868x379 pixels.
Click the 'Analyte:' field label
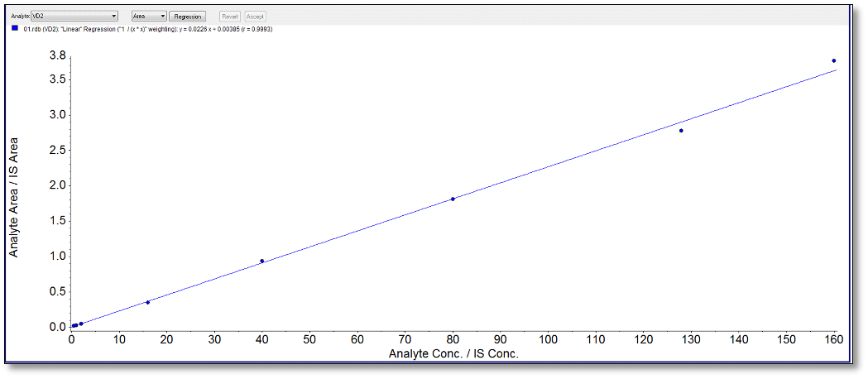click(20, 16)
